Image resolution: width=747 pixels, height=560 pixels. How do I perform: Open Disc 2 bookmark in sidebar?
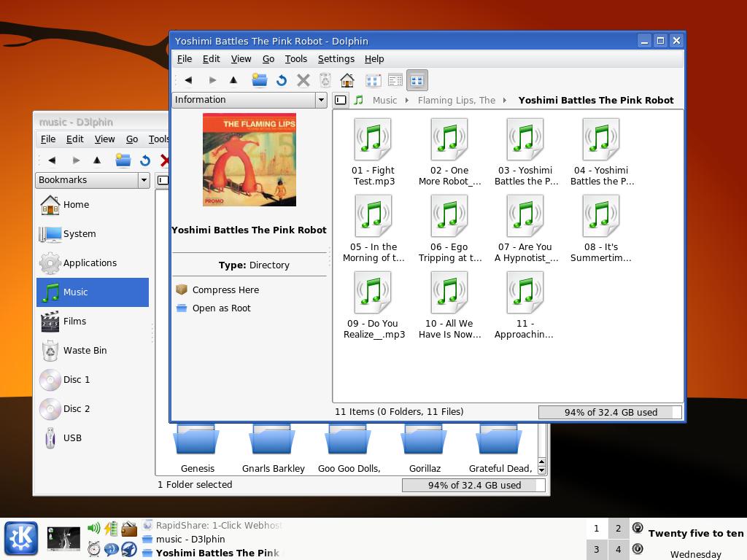point(93,408)
